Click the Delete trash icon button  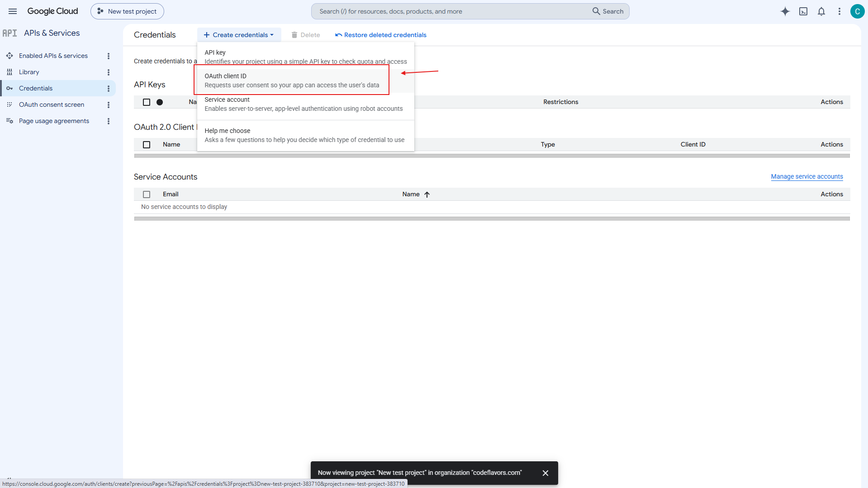coord(306,35)
